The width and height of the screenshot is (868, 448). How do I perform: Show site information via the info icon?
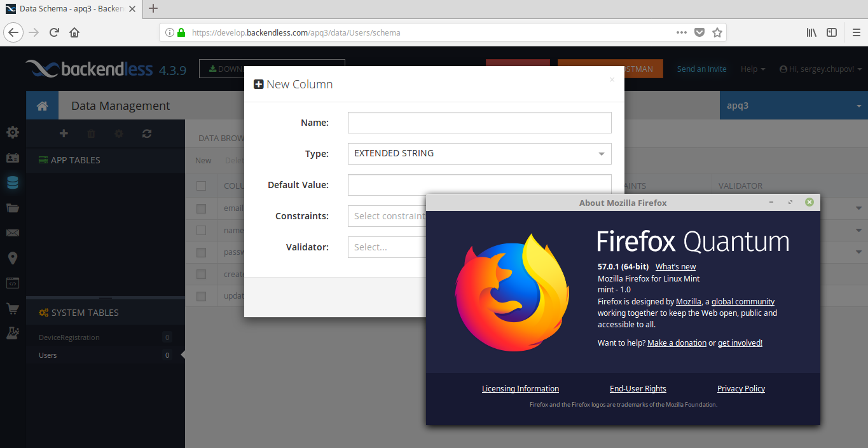170,32
